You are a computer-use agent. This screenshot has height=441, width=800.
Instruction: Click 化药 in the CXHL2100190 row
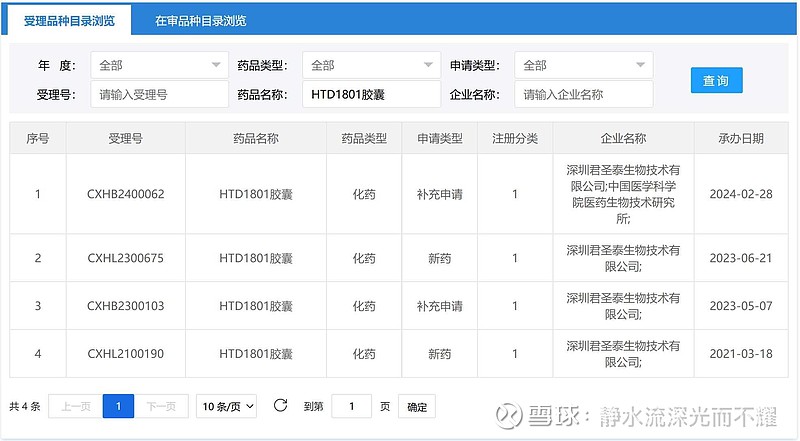[x=364, y=354]
